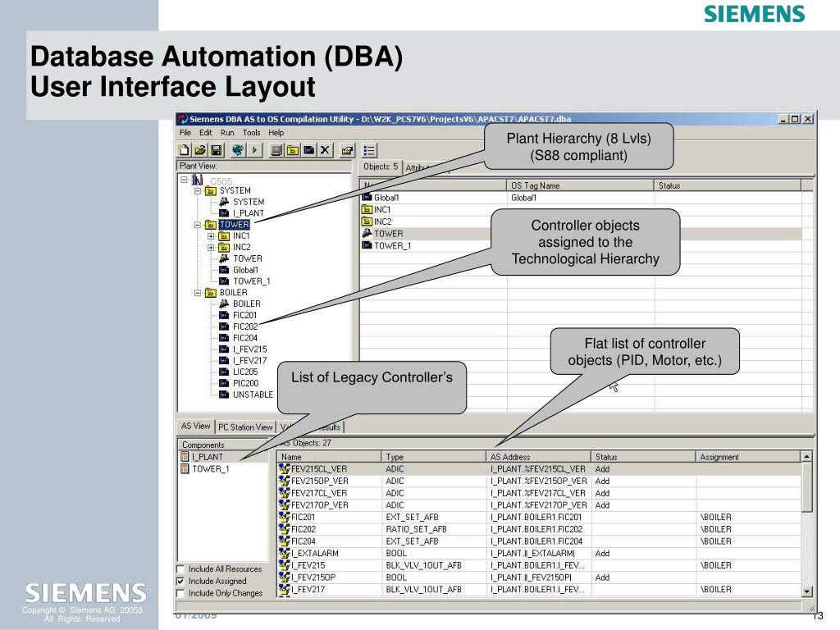The image size is (840, 630).
Task: Open the File menu
Action: point(185,132)
